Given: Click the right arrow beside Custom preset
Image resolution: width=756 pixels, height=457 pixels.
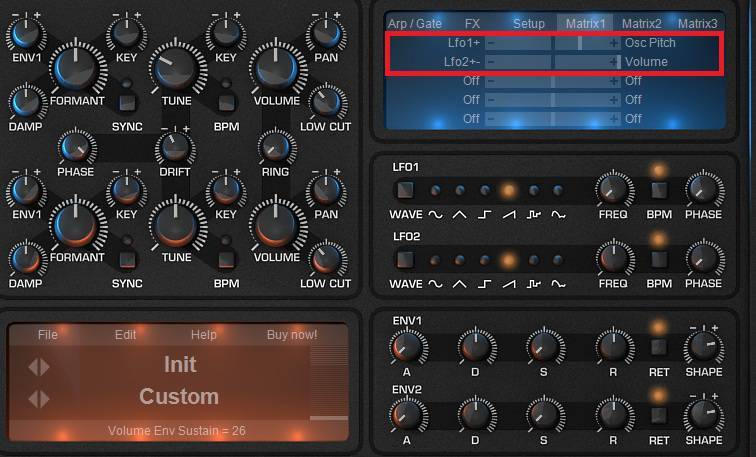Looking at the screenshot, I should tap(44, 399).
